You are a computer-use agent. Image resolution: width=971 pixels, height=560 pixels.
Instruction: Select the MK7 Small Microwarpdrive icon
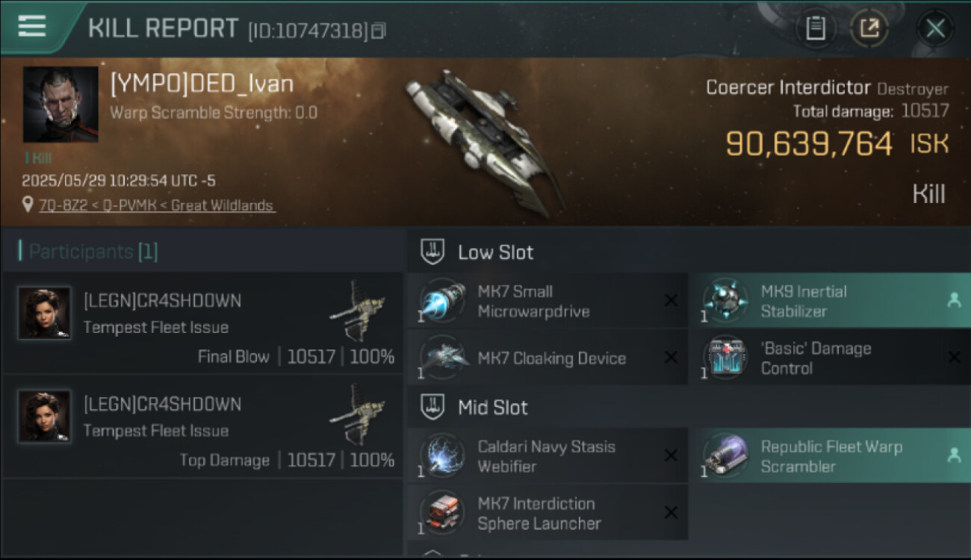[443, 301]
